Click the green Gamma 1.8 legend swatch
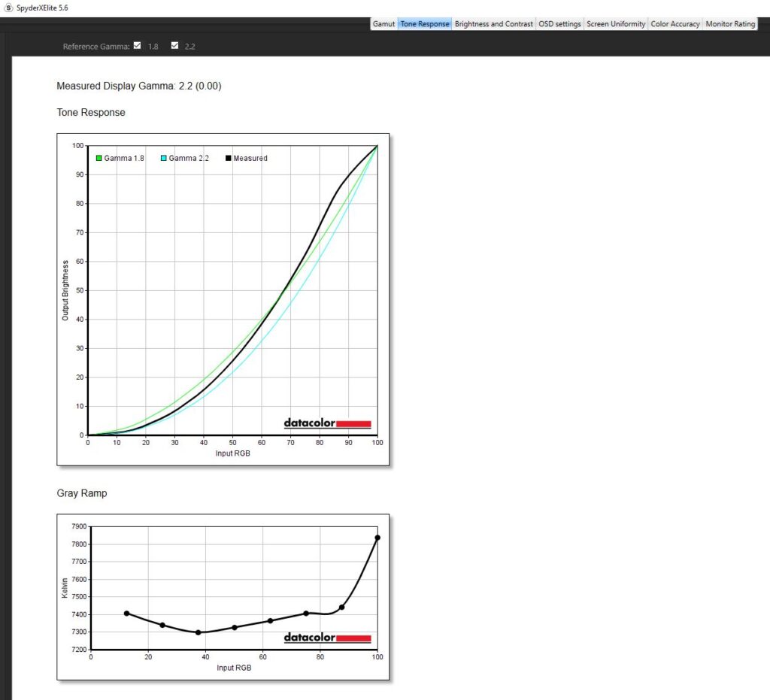The width and height of the screenshot is (770, 700). coord(99,159)
